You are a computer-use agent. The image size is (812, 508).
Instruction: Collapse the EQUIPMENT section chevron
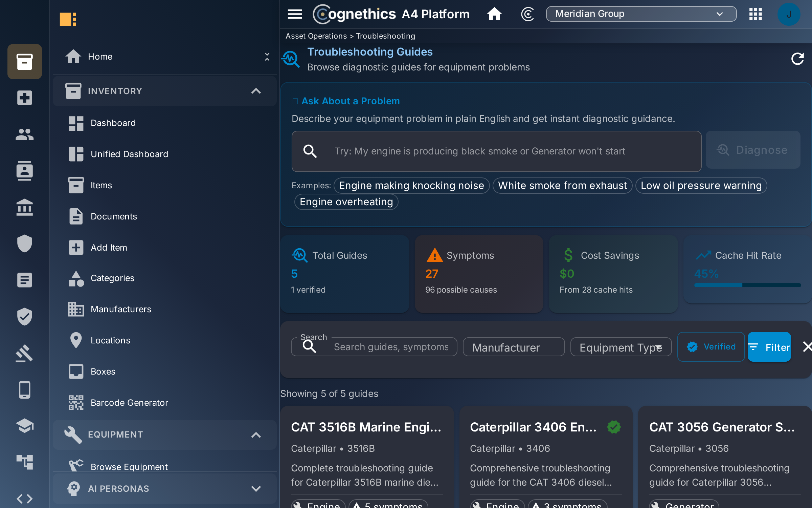tap(256, 435)
